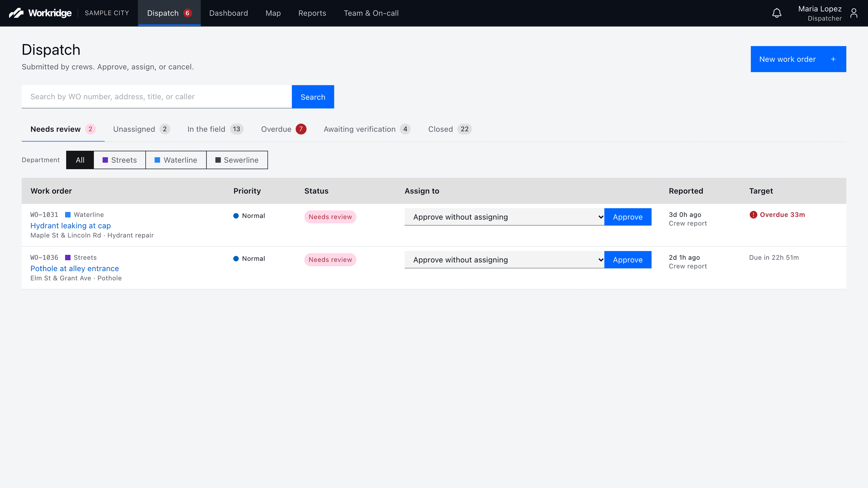
Task: Filter department by Streets
Action: pos(120,160)
